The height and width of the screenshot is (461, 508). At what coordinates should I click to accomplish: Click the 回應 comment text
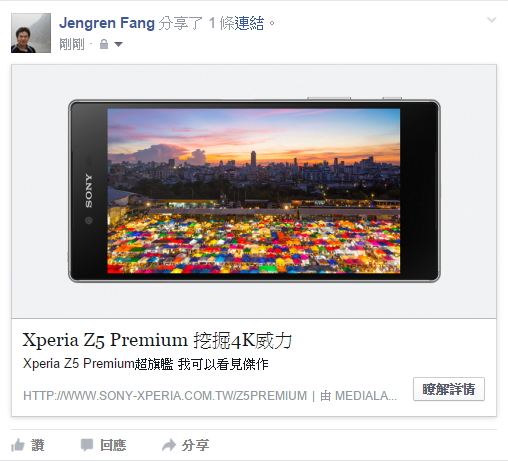coord(113,445)
